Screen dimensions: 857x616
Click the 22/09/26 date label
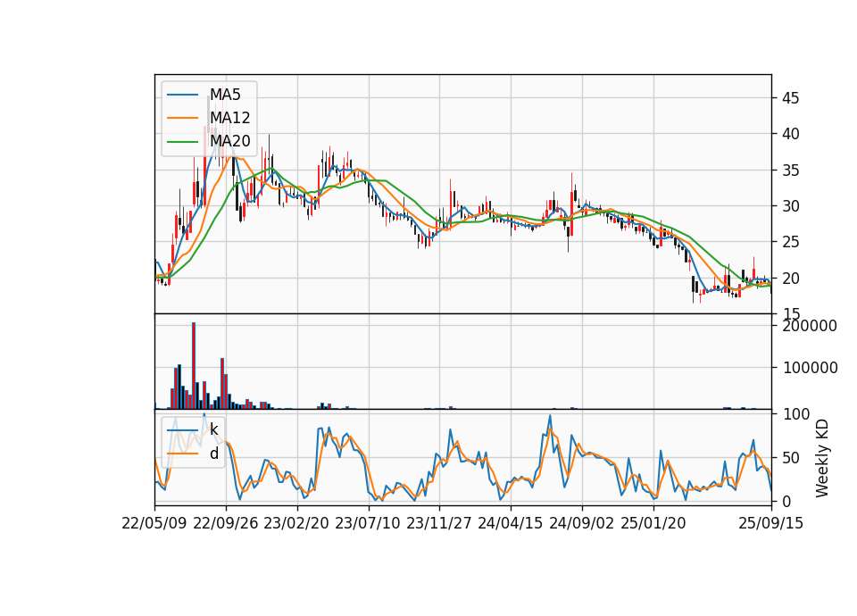pyautogui.click(x=226, y=524)
